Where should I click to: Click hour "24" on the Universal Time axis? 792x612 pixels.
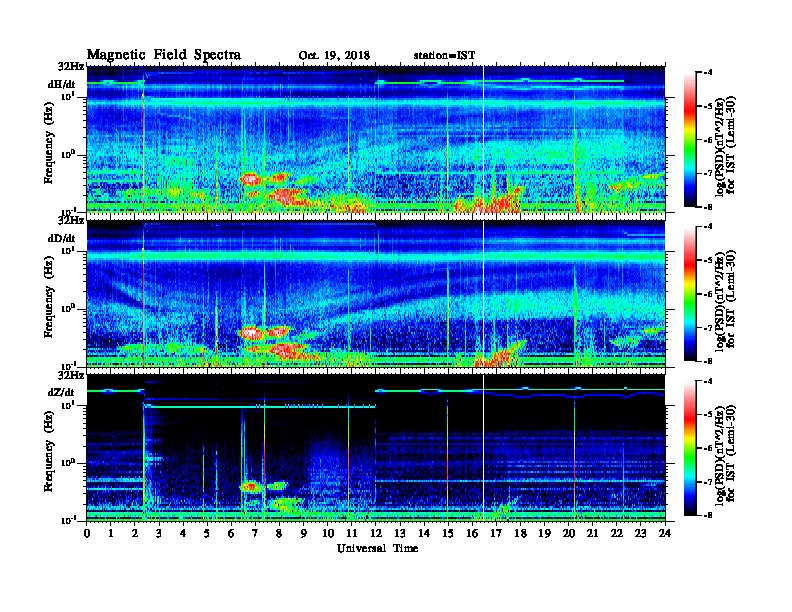coord(665,534)
